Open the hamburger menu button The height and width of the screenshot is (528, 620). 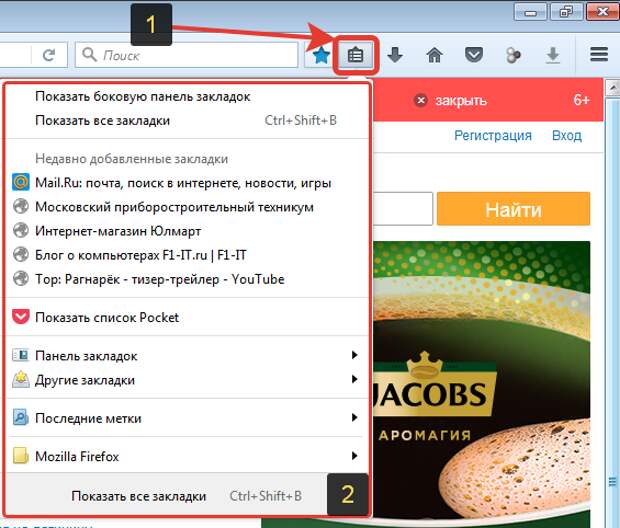click(x=599, y=54)
